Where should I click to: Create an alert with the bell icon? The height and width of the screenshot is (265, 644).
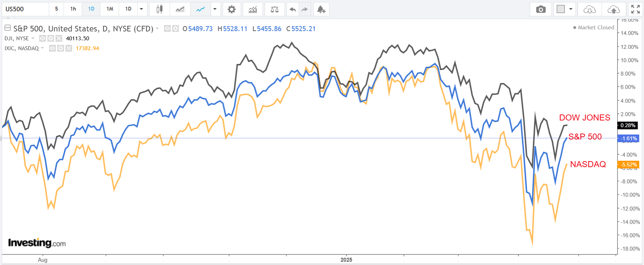coord(321,9)
